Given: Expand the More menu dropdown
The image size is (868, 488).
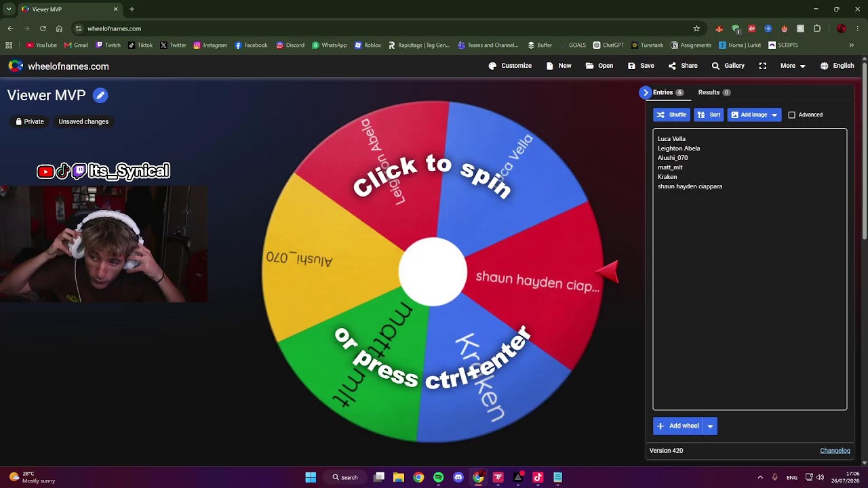Looking at the screenshot, I should pyautogui.click(x=793, y=66).
